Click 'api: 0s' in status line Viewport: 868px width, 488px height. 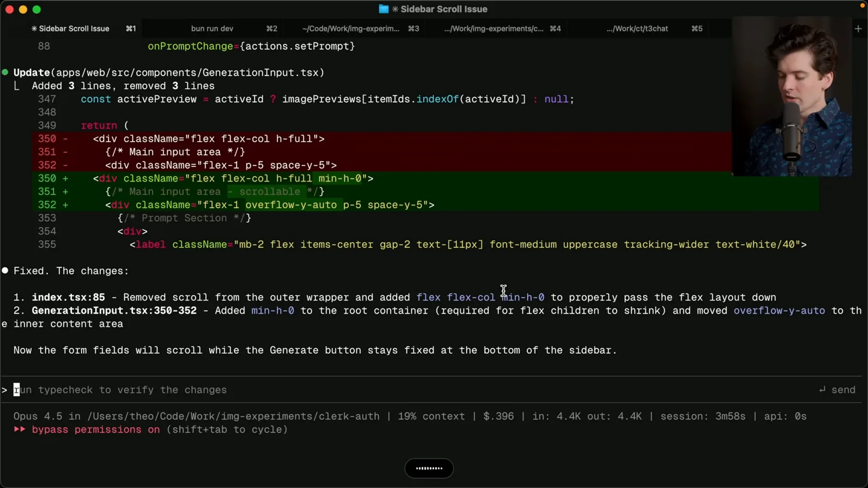[785, 416]
